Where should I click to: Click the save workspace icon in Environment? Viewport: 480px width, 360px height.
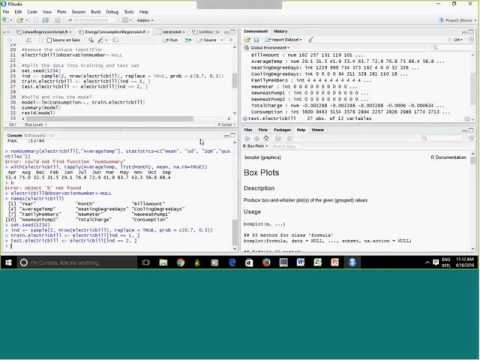point(257,40)
